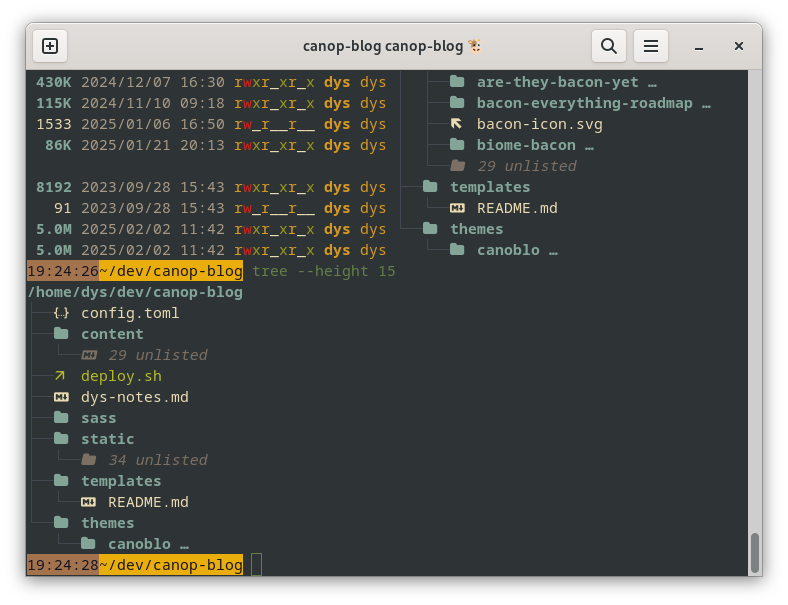788x605 pixels.
Task: Click the folder icon beside sass
Action: pos(61,417)
